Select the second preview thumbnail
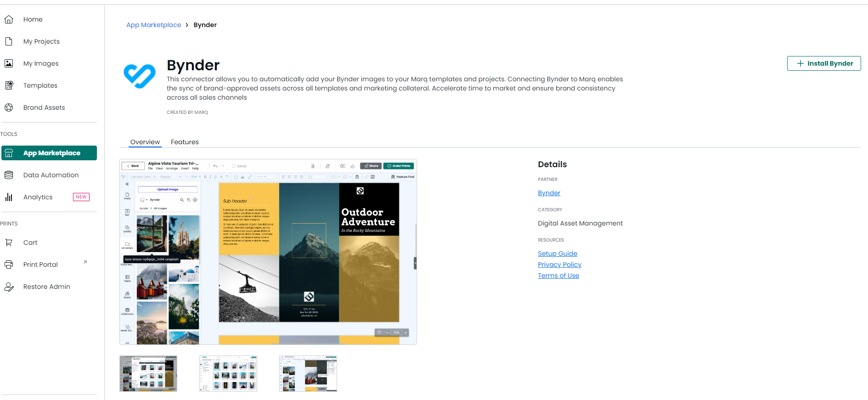Viewport: 868px width, 400px height. pyautogui.click(x=228, y=373)
